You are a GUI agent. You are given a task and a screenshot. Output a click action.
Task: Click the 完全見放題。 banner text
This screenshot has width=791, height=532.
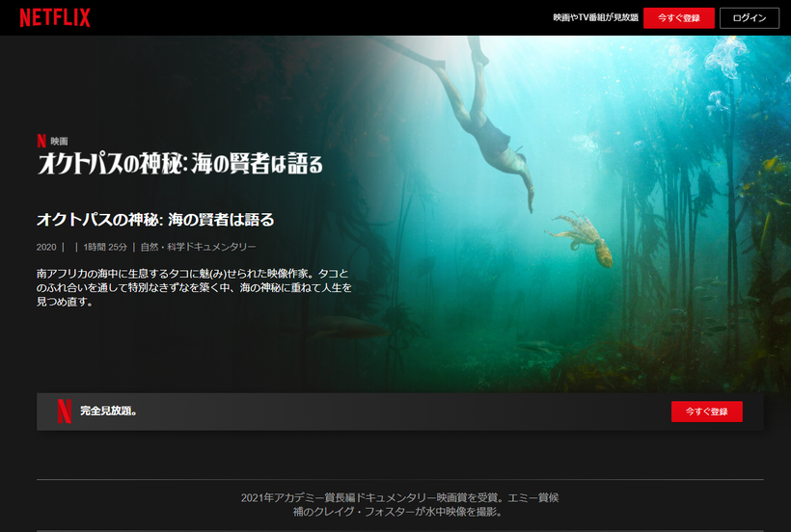tap(108, 412)
